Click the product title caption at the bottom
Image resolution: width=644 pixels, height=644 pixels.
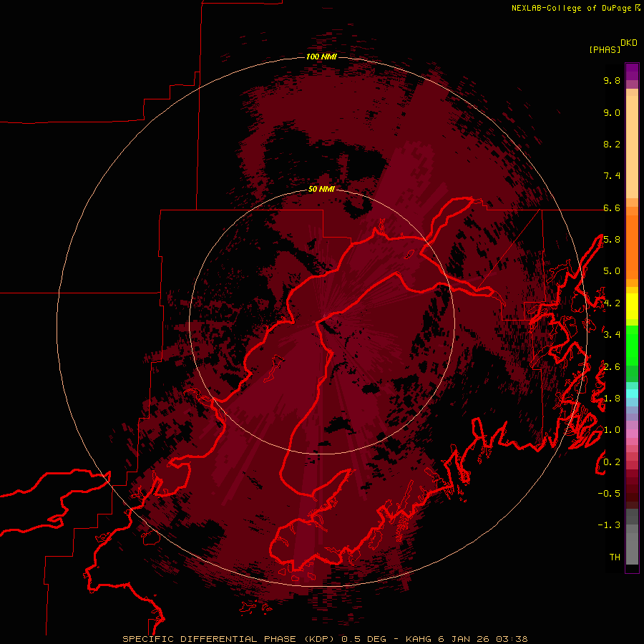point(325,639)
